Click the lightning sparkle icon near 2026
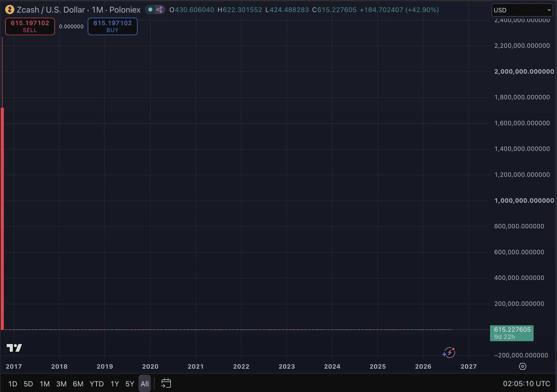Image resolution: width=557 pixels, height=392 pixels. (x=449, y=353)
